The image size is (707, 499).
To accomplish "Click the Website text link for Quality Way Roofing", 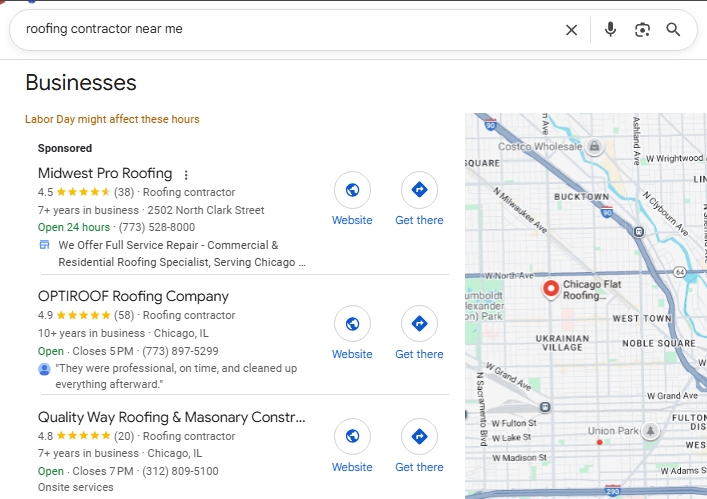I will [352, 467].
